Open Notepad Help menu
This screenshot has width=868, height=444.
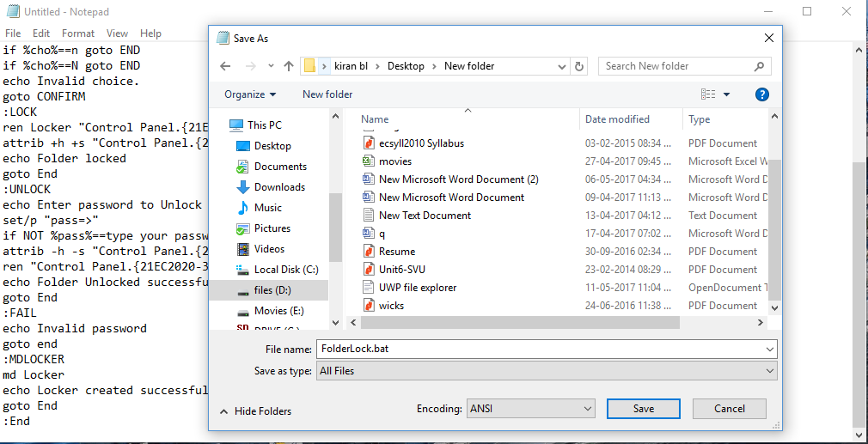[x=150, y=33]
